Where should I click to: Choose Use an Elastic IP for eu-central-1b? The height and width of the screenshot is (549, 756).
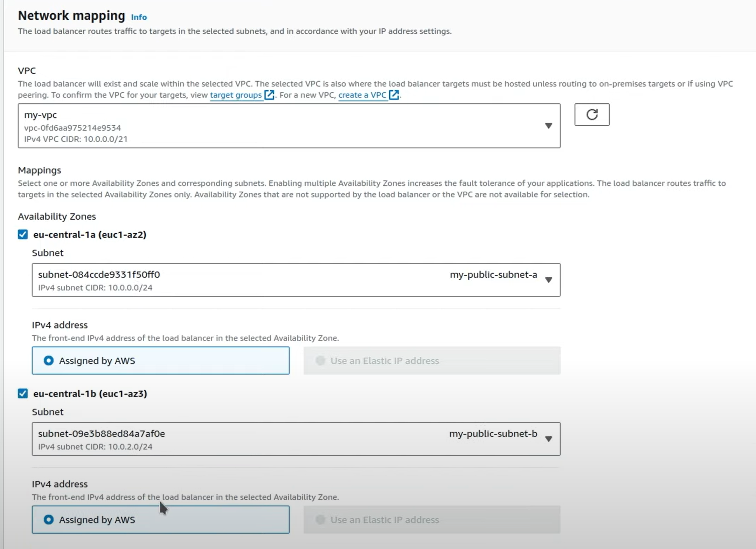click(320, 520)
